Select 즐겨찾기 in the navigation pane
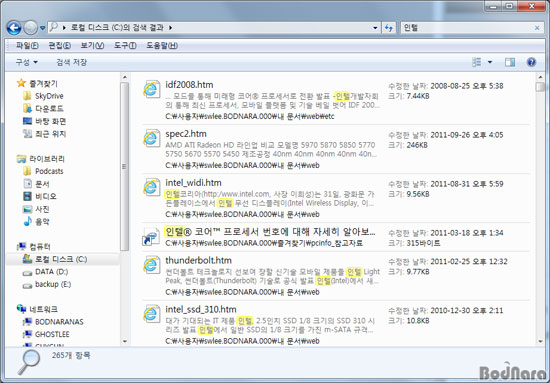 coord(37,83)
